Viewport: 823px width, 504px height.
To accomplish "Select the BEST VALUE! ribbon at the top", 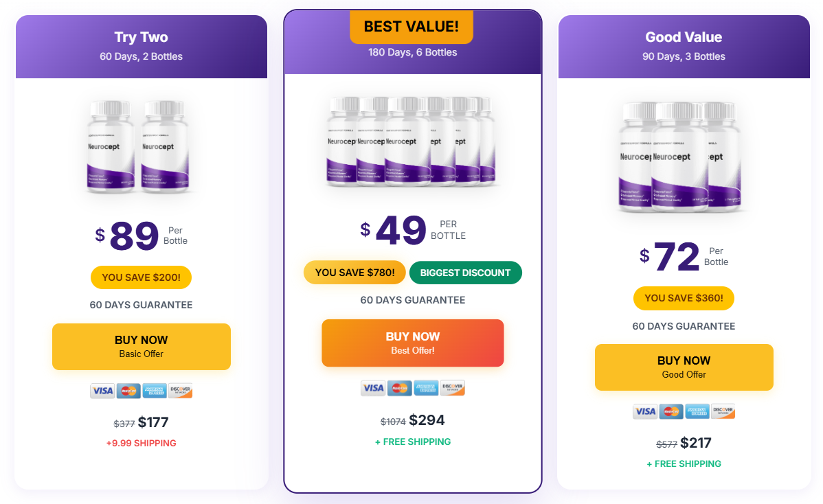I will tap(411, 26).
